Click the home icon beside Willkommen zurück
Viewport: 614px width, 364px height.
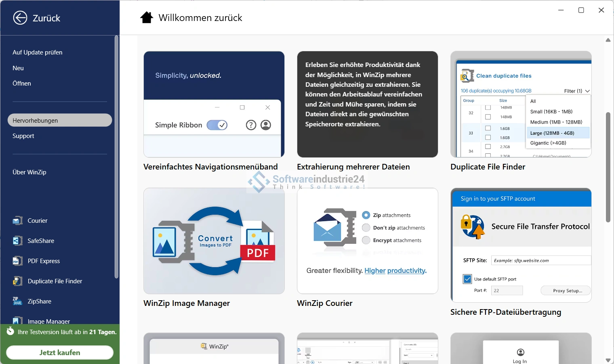147,18
